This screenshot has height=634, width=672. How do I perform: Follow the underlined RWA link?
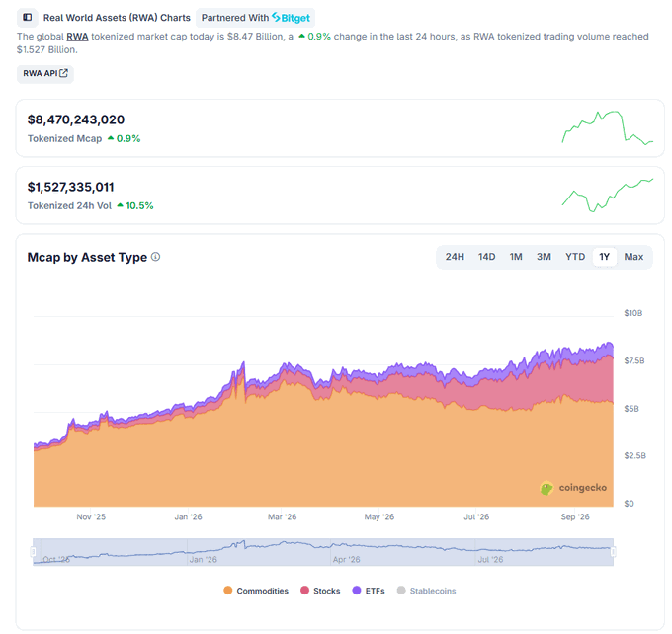[77, 37]
